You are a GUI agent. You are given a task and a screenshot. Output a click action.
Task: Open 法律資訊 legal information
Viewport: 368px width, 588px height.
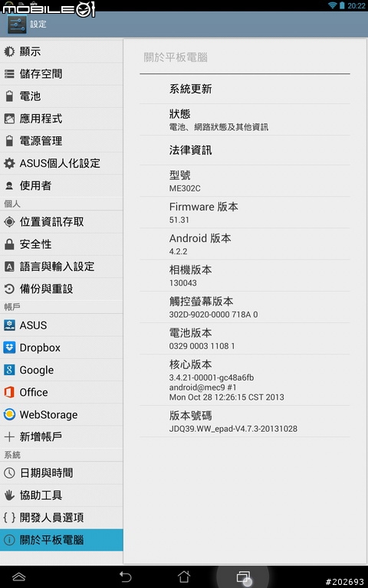coord(245,150)
